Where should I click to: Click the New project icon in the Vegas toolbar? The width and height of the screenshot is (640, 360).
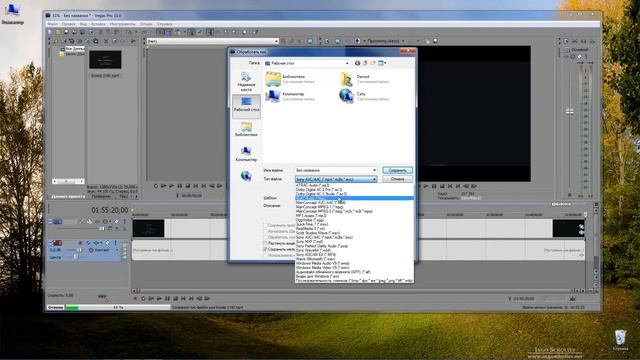[50, 32]
